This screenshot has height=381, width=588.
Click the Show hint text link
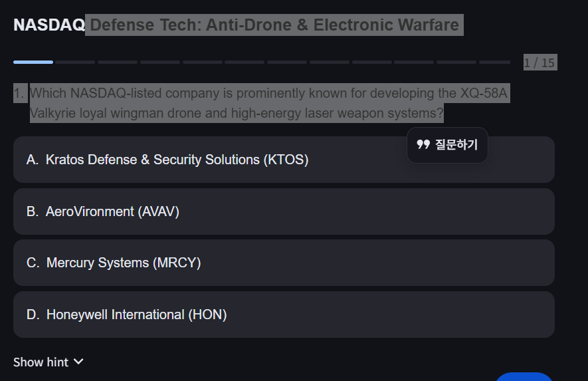click(x=41, y=362)
